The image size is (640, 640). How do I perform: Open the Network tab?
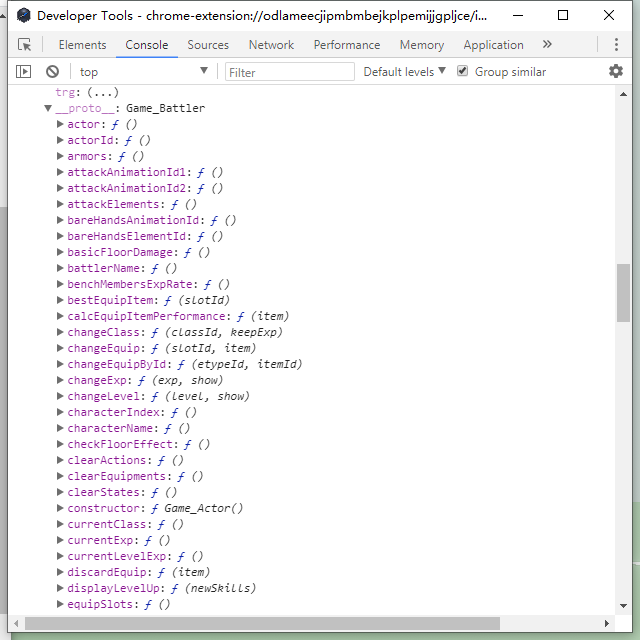click(x=271, y=45)
